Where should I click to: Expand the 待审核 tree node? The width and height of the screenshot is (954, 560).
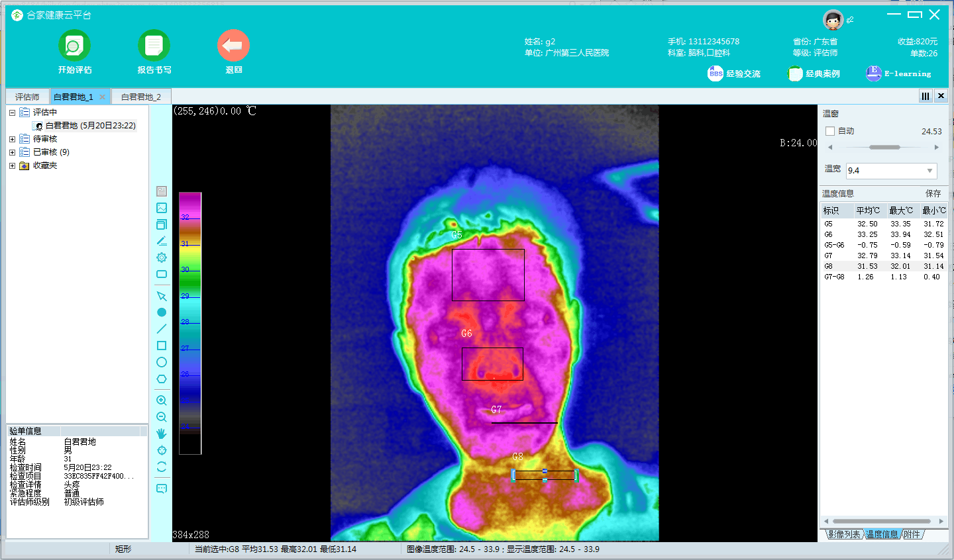point(12,139)
